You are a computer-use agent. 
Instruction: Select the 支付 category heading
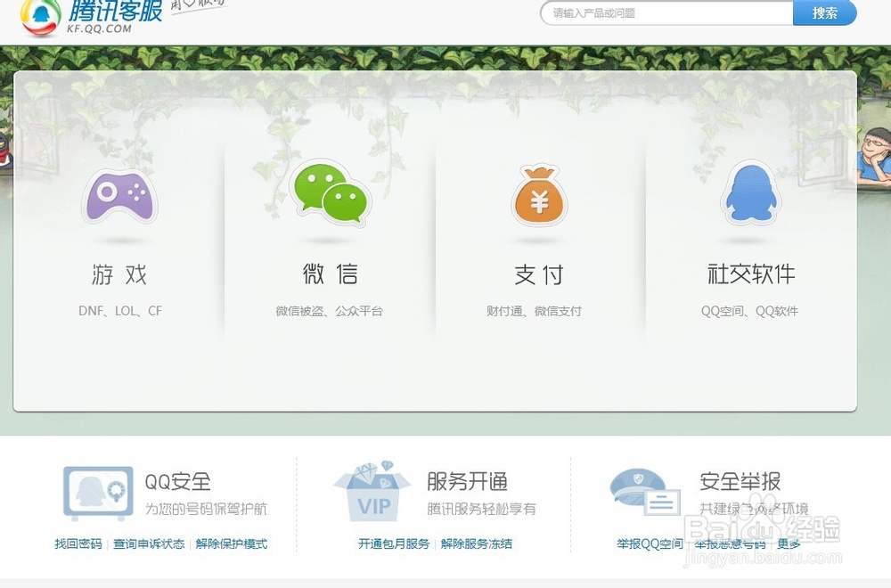tap(539, 275)
